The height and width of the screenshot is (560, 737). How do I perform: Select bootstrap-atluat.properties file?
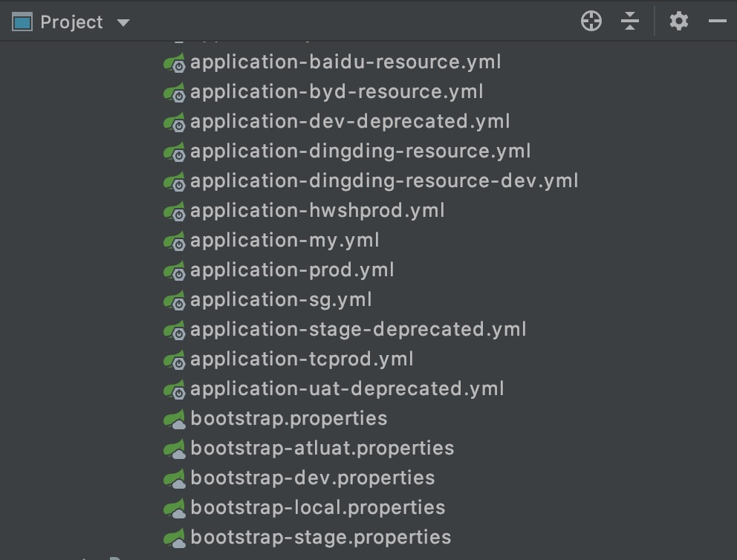322,449
